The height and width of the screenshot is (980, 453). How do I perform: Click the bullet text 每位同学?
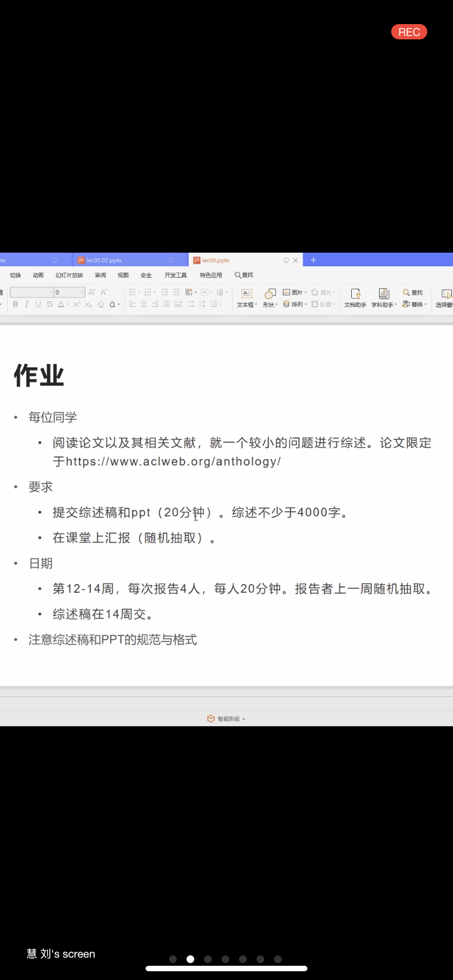(x=53, y=417)
